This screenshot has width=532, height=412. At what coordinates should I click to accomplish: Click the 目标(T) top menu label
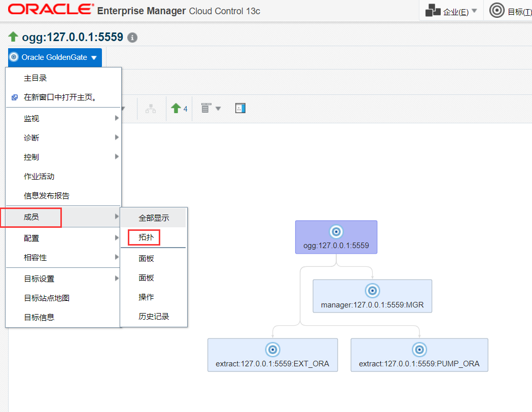tap(519, 12)
